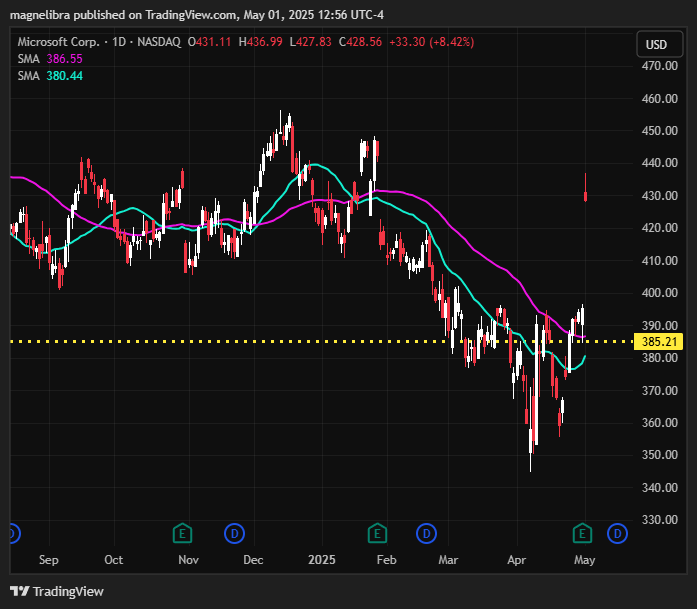
Task: Click the magnelibra published header text
Action: (x=197, y=15)
